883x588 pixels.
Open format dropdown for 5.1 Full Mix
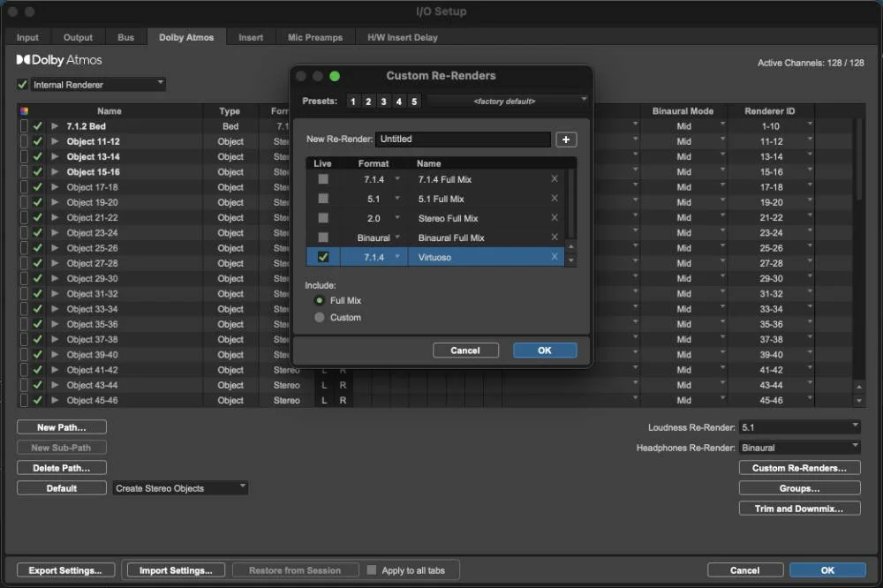click(x=397, y=199)
